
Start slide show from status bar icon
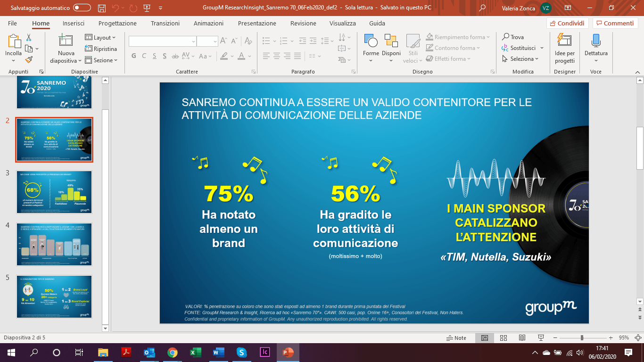click(x=541, y=338)
